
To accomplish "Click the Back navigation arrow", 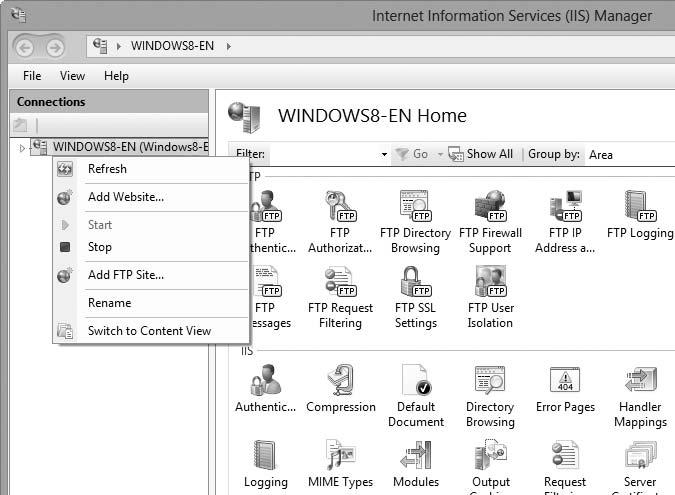I will tap(25, 47).
